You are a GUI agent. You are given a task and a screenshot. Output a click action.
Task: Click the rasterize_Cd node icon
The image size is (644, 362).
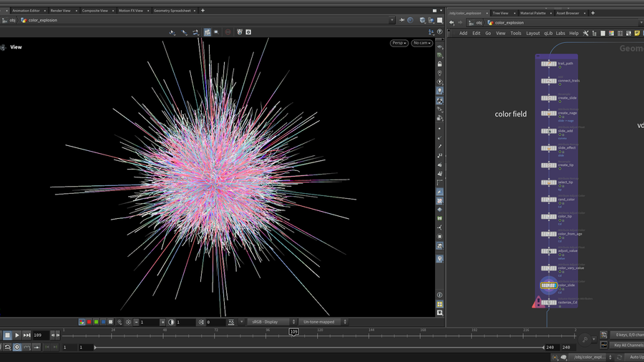[x=548, y=303]
